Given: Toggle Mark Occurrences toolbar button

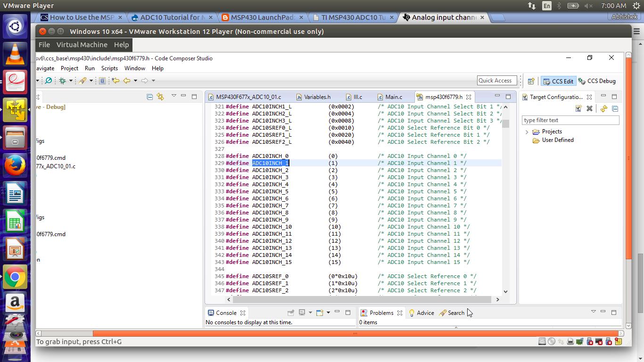Looking at the screenshot, I should click(x=102, y=81).
